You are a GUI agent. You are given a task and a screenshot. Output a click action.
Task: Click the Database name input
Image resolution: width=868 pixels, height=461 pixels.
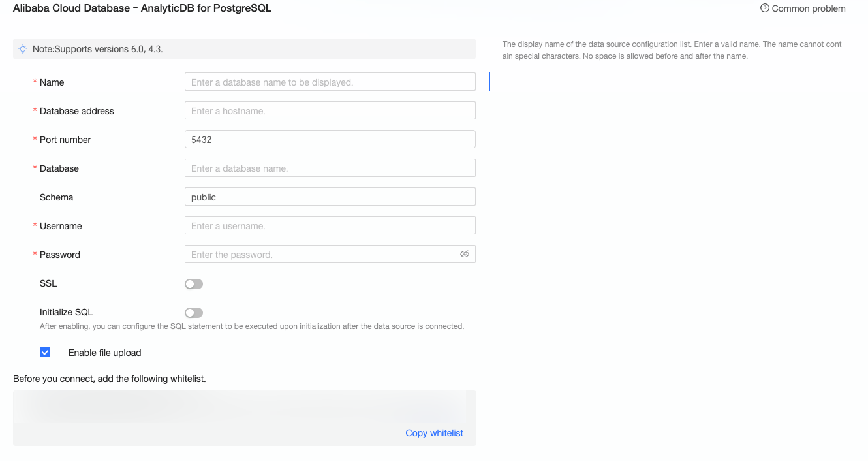pyautogui.click(x=330, y=168)
